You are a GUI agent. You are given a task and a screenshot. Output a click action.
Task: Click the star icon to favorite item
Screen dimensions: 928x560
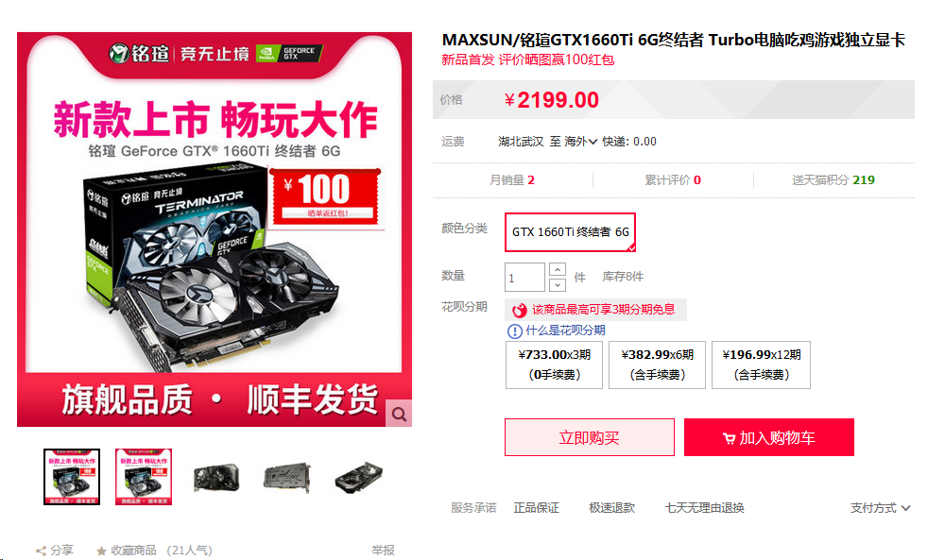click(x=101, y=551)
